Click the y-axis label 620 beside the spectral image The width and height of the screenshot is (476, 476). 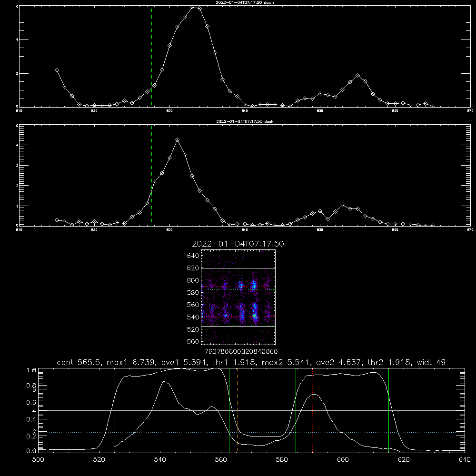point(193,268)
